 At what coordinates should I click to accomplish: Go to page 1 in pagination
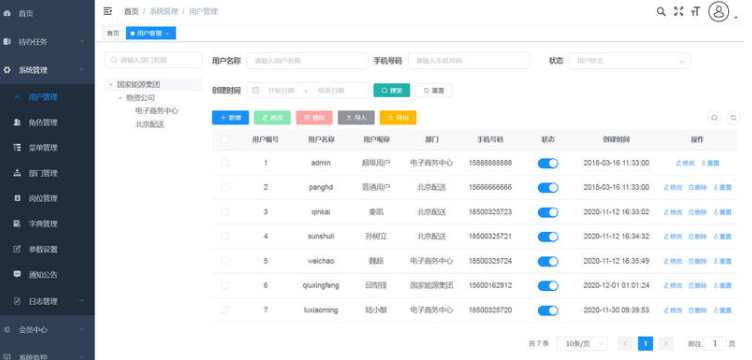pos(646,344)
